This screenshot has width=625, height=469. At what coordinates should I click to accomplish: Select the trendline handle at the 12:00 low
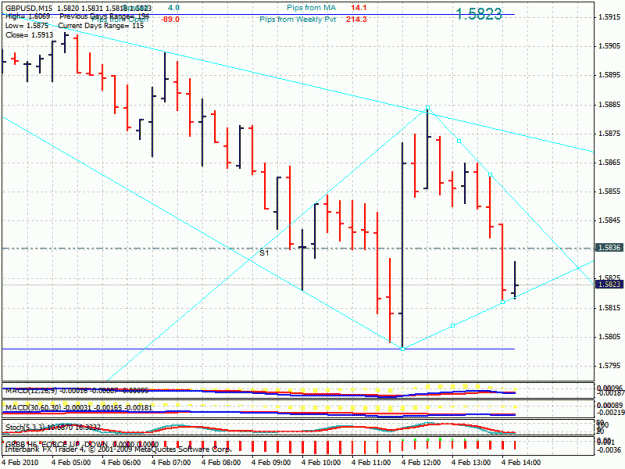point(403,349)
